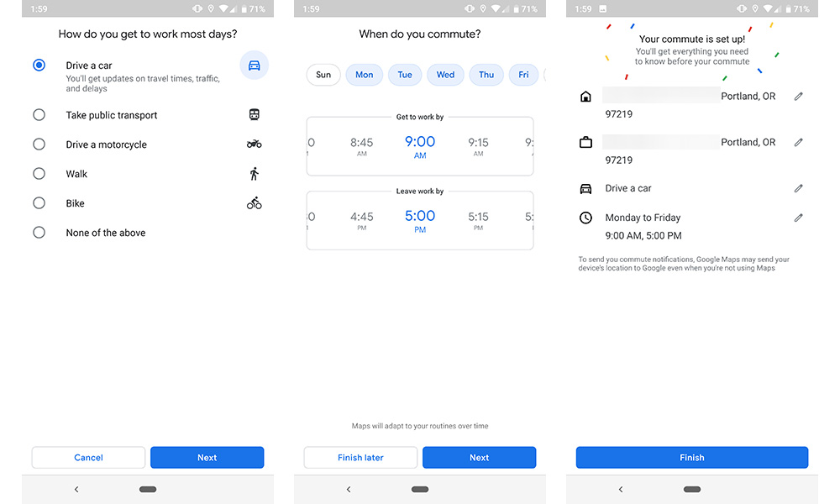Tap back arrow on the commute time screen
The image size is (840, 504).
(349, 489)
